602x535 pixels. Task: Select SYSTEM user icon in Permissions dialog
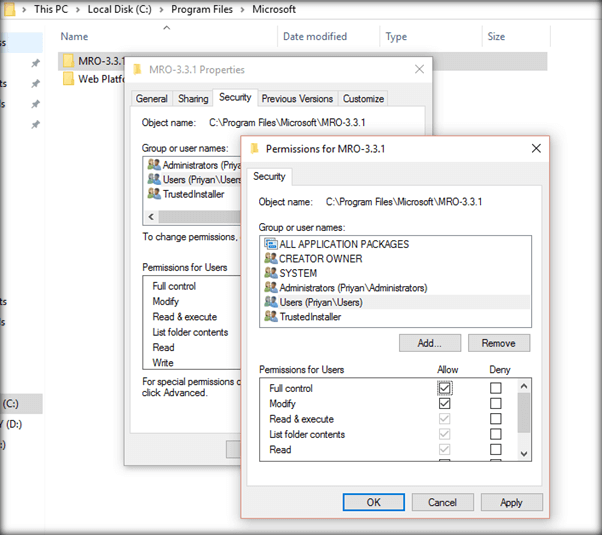tap(271, 273)
